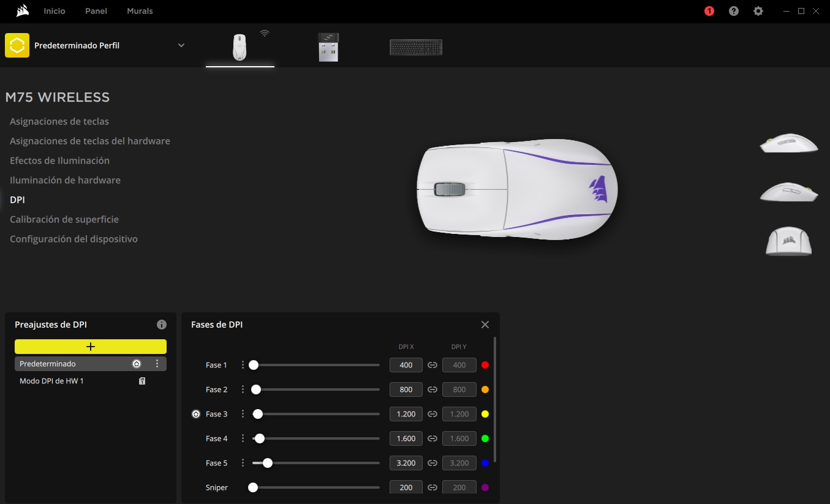Click the hardware memory icon on Modo DPI de HW 1
Viewport: 830px width, 504px height.
(142, 381)
